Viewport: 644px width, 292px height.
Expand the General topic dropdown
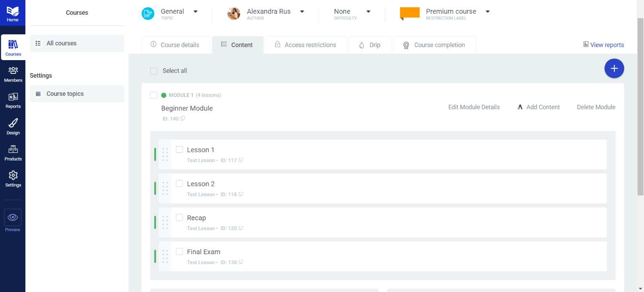(x=195, y=12)
